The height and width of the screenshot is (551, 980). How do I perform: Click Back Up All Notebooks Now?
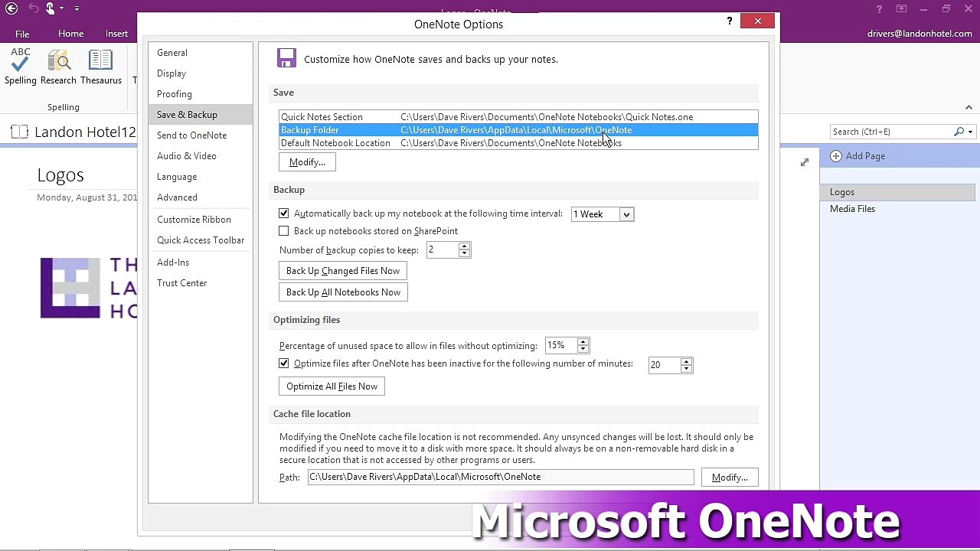343,292
